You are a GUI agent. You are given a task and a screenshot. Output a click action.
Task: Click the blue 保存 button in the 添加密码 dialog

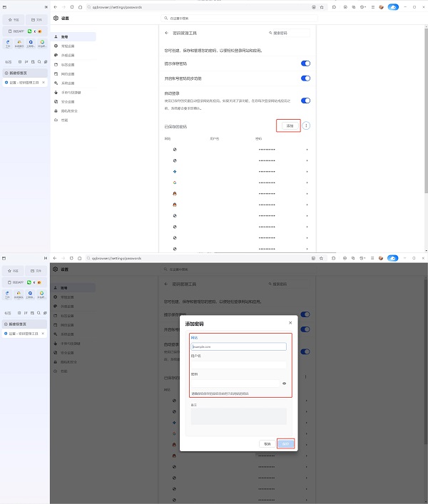tap(285, 444)
